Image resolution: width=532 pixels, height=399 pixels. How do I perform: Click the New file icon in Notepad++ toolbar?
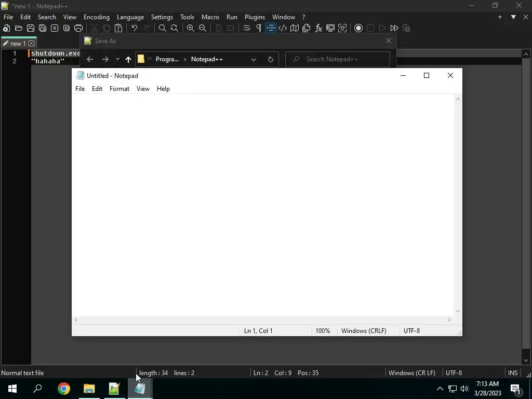tap(6, 28)
